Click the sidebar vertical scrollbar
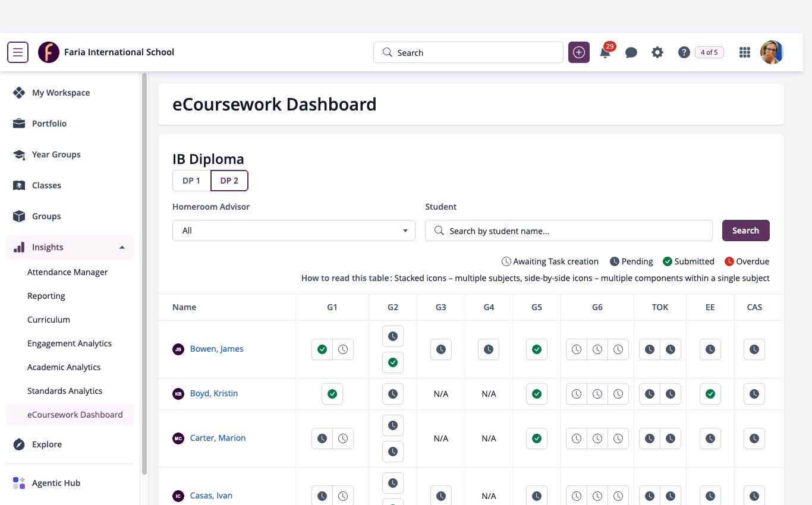Screen dimensions: 812x505 pos(144,273)
